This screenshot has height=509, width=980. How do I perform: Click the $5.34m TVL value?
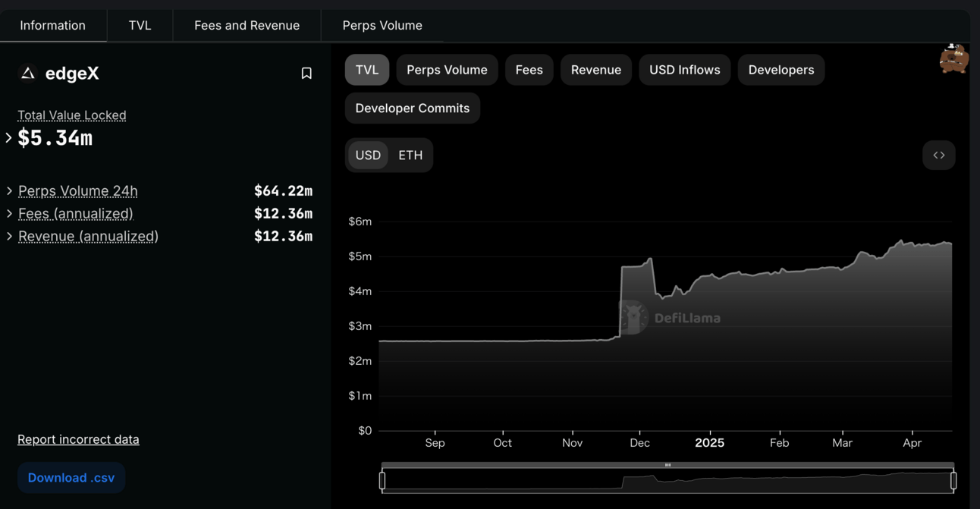click(x=55, y=138)
